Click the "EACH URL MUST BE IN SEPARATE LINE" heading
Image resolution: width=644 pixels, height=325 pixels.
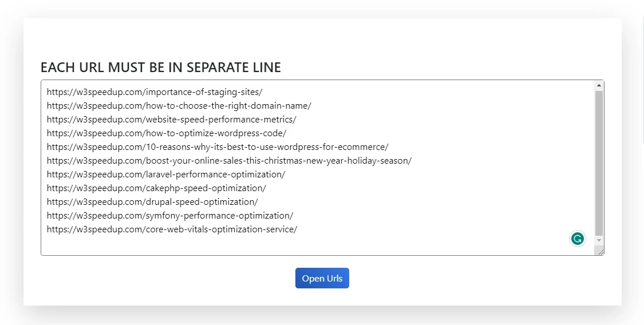click(160, 68)
